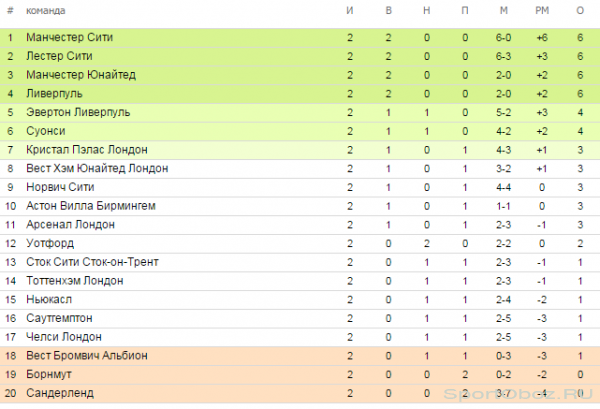Click Арсенал Лондон team name
This screenshot has width=600, height=409.
pyautogui.click(x=70, y=225)
